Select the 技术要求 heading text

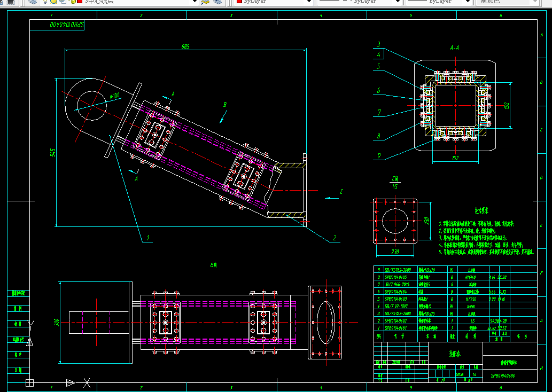481,211
